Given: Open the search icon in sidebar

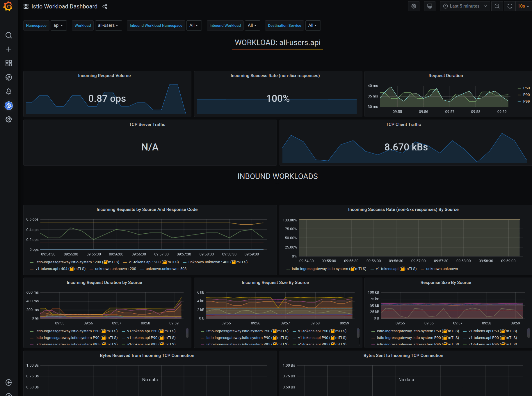Looking at the screenshot, I should point(9,35).
